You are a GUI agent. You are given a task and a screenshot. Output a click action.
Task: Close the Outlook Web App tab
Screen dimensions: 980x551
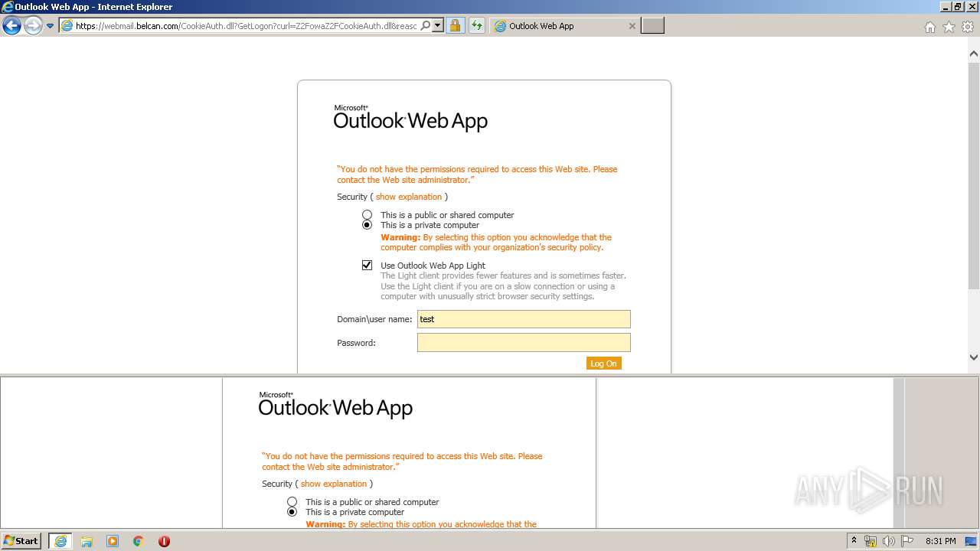pyautogui.click(x=632, y=26)
